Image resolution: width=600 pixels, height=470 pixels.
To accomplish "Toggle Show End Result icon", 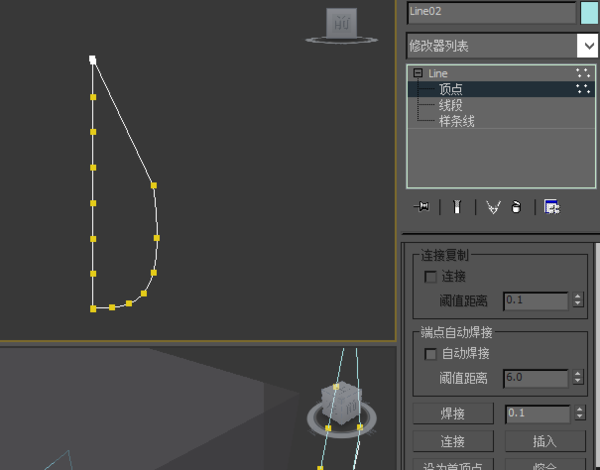I will point(457,207).
